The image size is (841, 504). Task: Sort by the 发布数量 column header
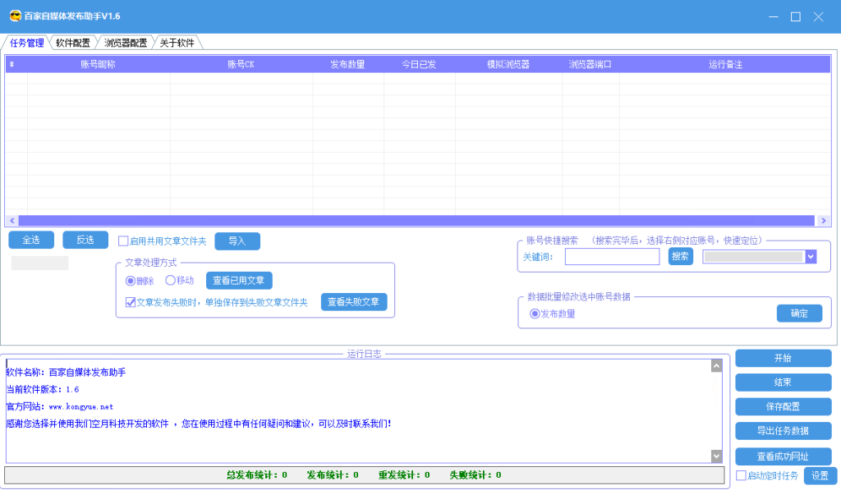[x=347, y=64]
